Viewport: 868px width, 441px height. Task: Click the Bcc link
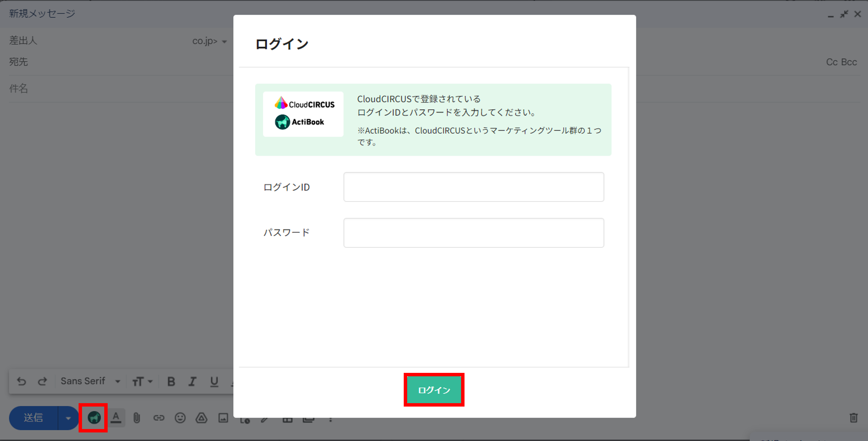point(849,62)
